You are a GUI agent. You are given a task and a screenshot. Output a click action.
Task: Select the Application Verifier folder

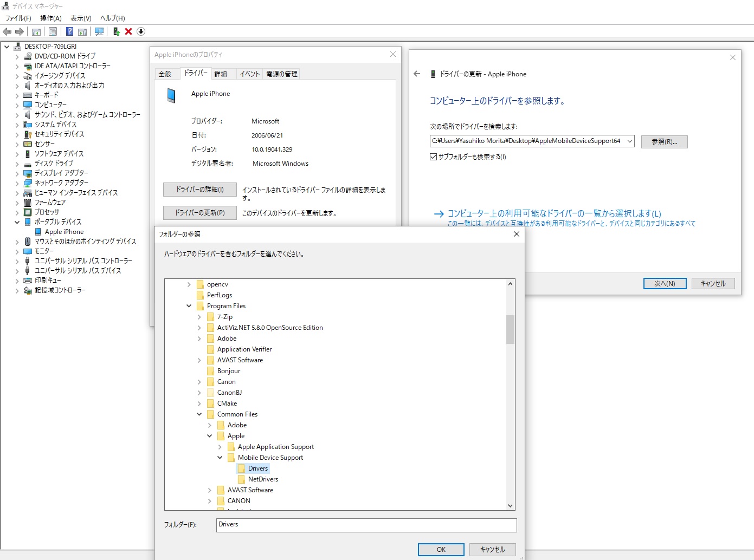click(x=244, y=349)
